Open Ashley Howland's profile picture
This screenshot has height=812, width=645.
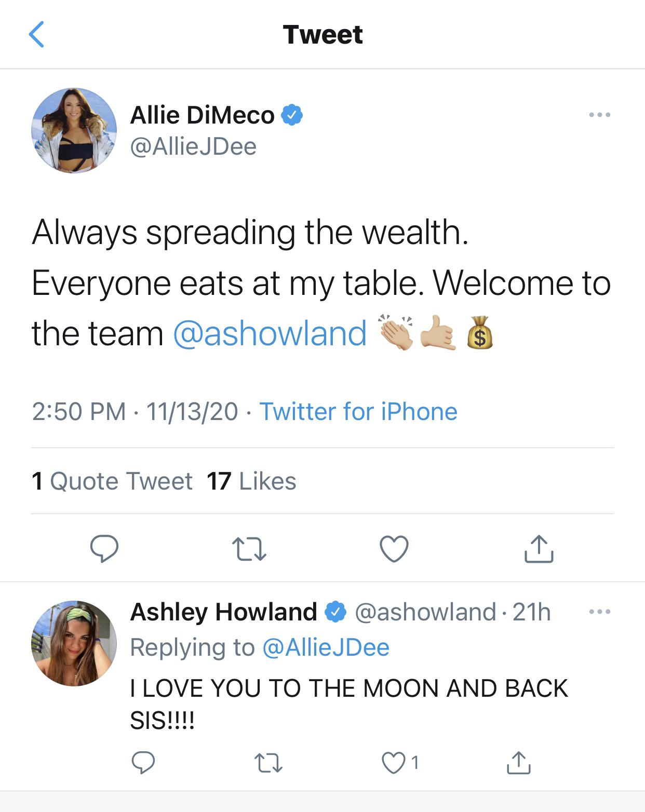(74, 643)
